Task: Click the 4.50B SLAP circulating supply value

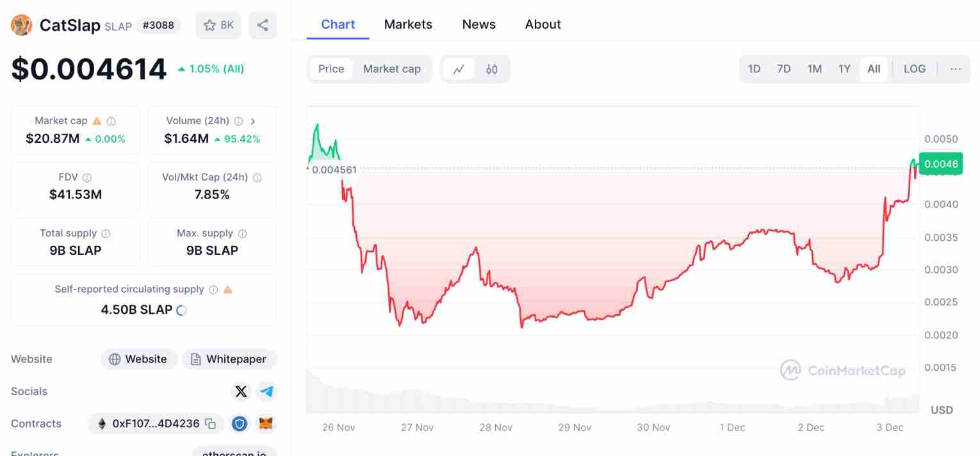Action: click(136, 310)
